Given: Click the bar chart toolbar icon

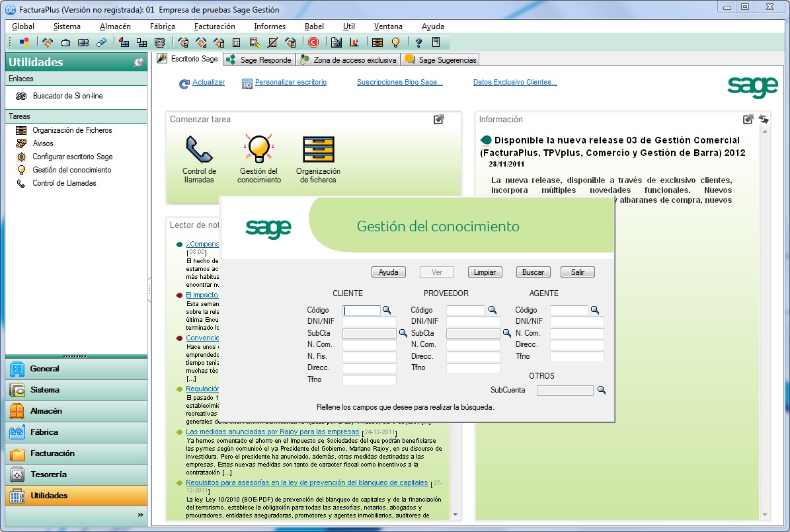Looking at the screenshot, I should [354, 42].
